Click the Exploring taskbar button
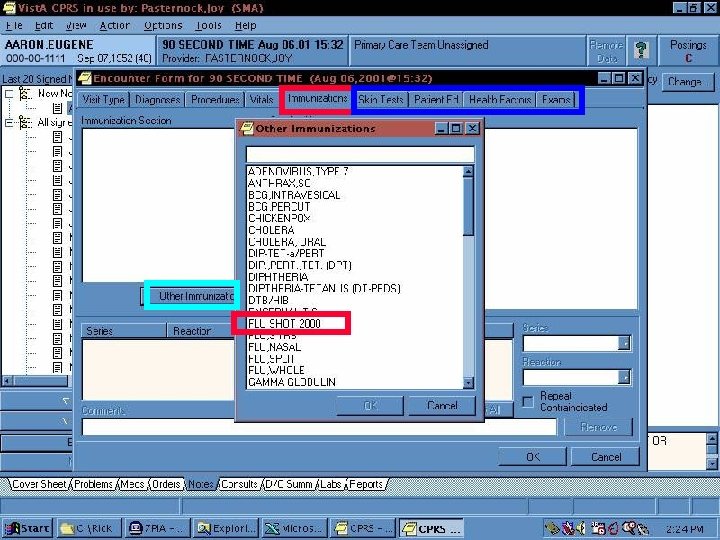 225,529
